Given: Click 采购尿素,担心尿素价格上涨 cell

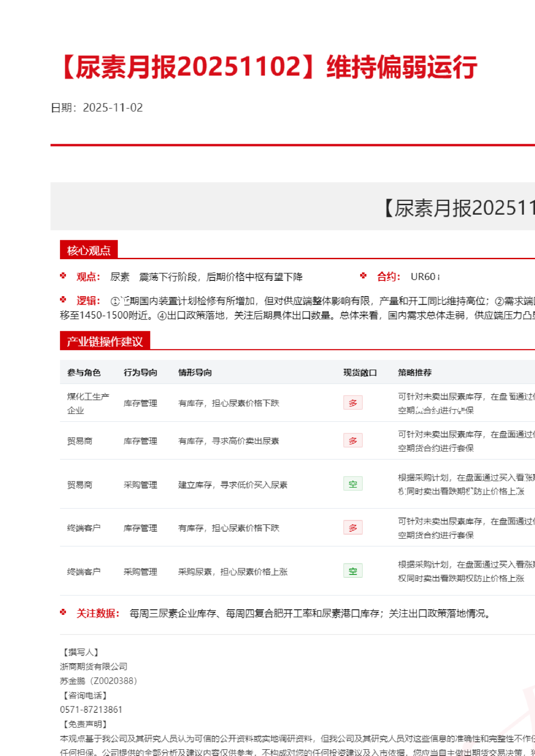Looking at the screenshot, I should coord(233,572).
